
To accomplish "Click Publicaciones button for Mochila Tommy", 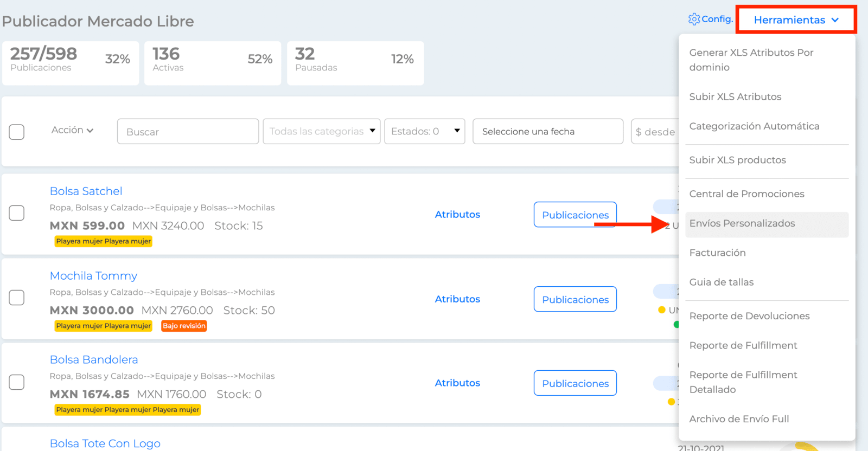I will pos(575,299).
